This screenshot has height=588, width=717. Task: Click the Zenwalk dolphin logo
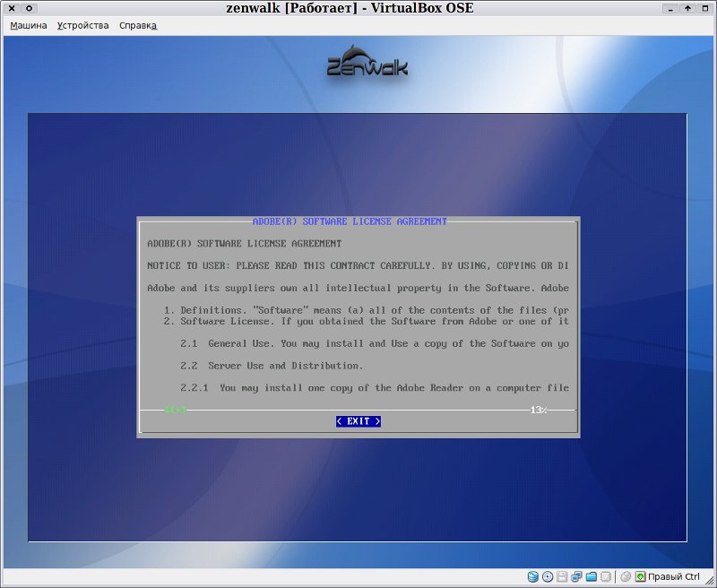(367, 61)
